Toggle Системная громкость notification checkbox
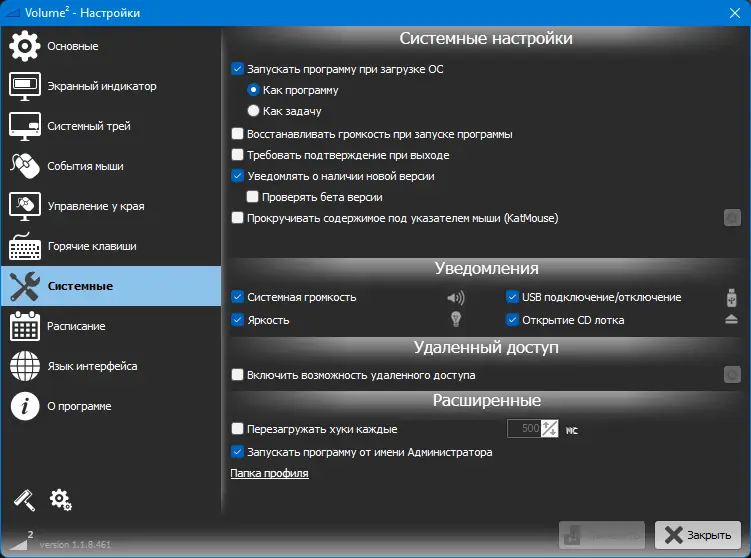Image resolution: width=751 pixels, height=558 pixels. click(237, 297)
